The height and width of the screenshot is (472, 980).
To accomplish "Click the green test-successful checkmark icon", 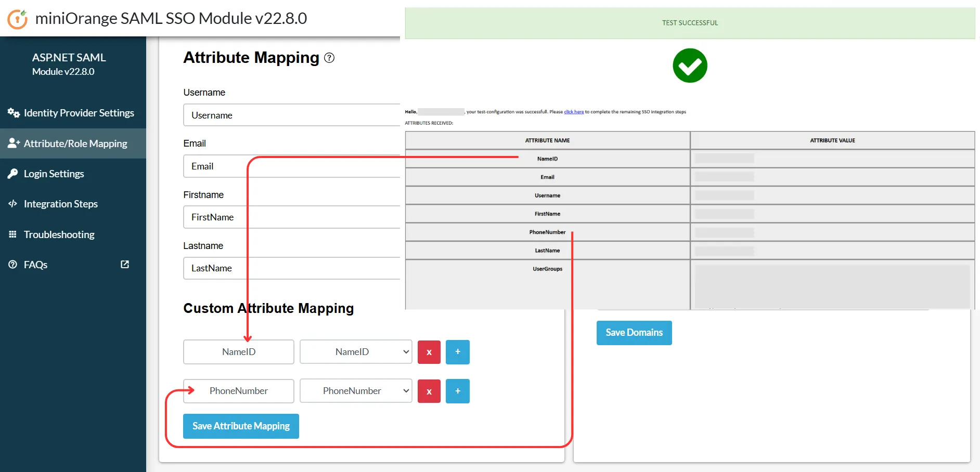I will point(690,65).
